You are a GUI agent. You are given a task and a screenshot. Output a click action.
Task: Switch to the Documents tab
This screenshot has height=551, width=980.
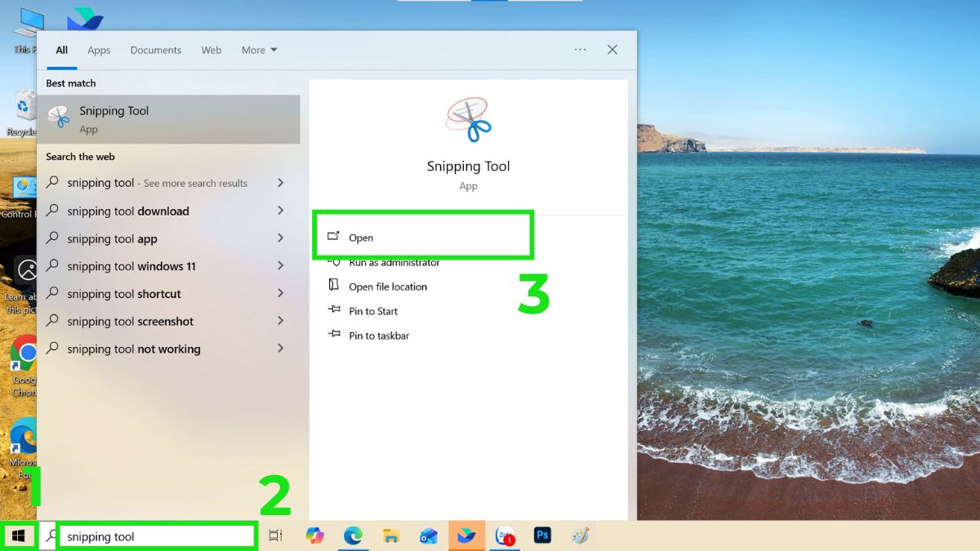click(x=155, y=50)
